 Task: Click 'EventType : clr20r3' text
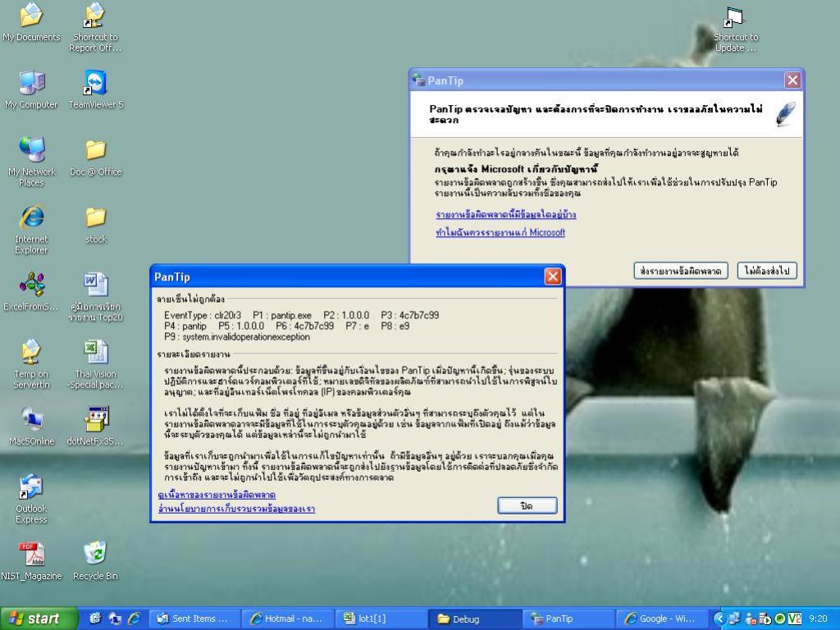[203, 316]
